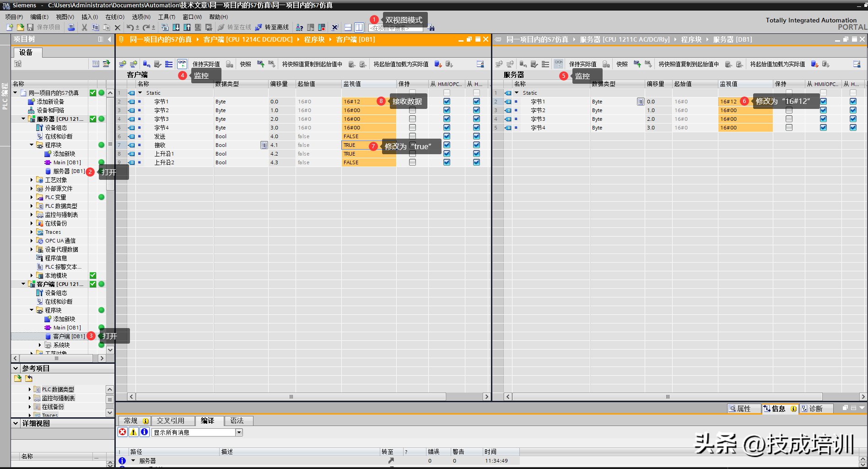The width and height of the screenshot is (868, 469).
Task: Click the compile icon in main toolbar
Action: point(165,27)
